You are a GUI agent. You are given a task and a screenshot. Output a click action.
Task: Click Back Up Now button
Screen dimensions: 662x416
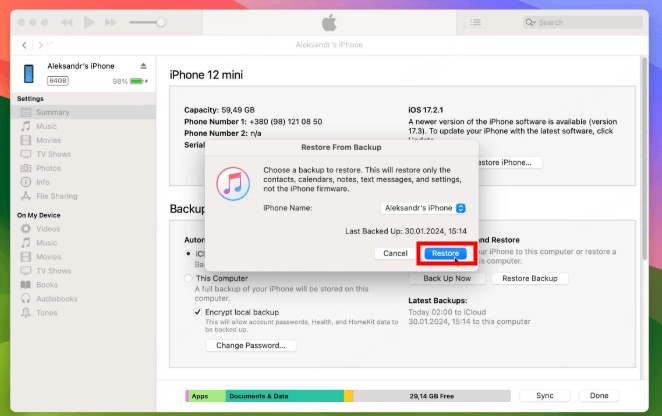(447, 279)
